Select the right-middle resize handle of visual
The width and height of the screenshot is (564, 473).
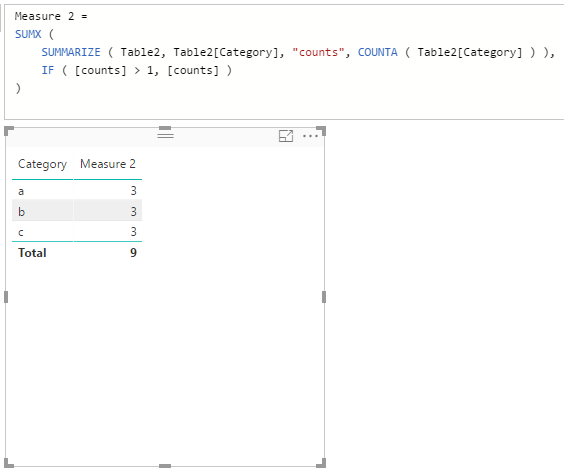pyautogui.click(x=324, y=297)
